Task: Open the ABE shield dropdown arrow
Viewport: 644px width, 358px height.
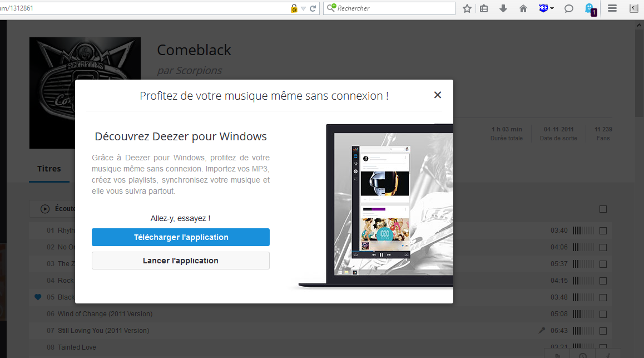Action: click(551, 8)
